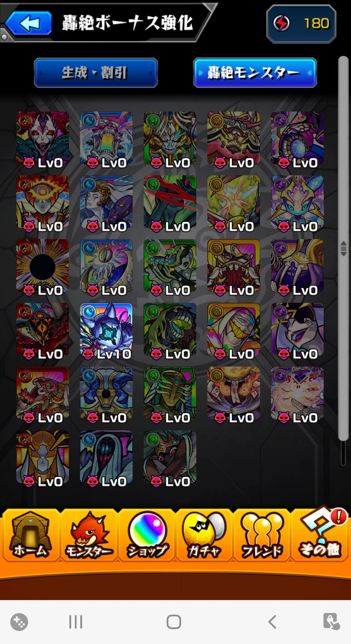Switch to the 轟絶モンスター tab
This screenshot has width=351, height=644.
coord(255,73)
